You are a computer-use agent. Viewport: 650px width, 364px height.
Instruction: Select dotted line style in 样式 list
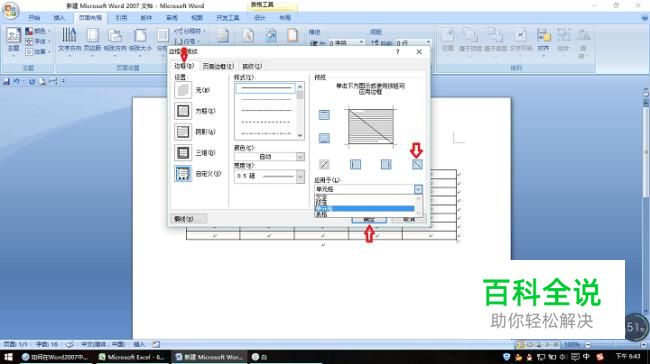click(265, 122)
